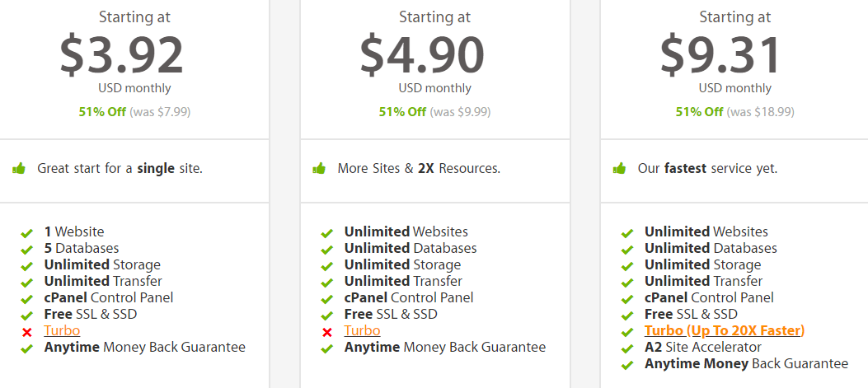868x388 pixels.
Task: Click the $9.31 starting price
Action: click(x=721, y=55)
